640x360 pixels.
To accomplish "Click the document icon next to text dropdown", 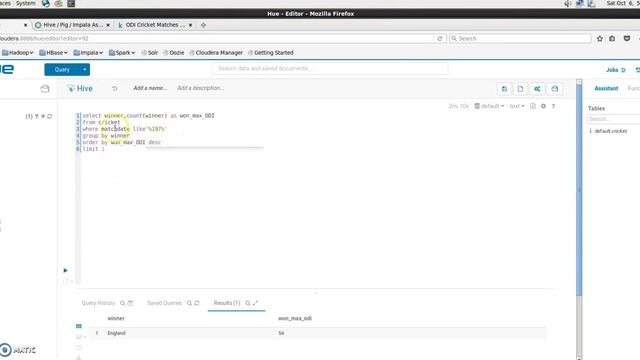I will tap(533, 106).
